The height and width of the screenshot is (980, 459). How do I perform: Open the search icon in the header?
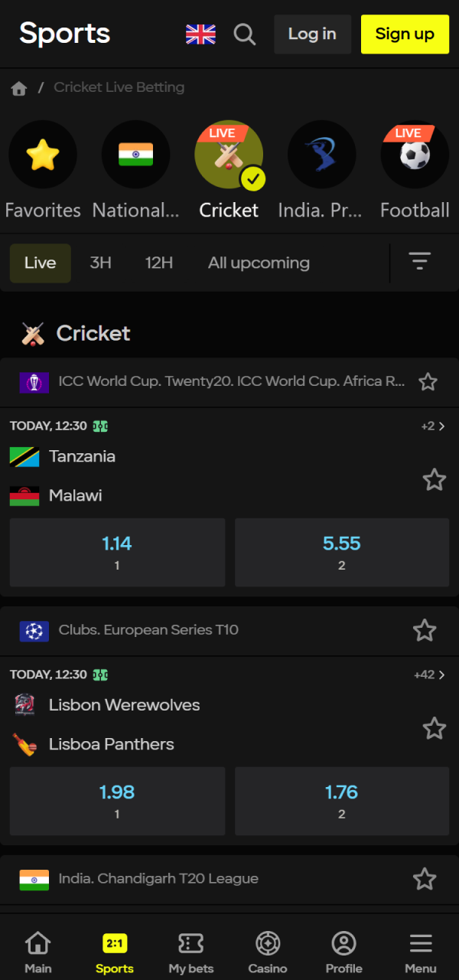click(245, 34)
